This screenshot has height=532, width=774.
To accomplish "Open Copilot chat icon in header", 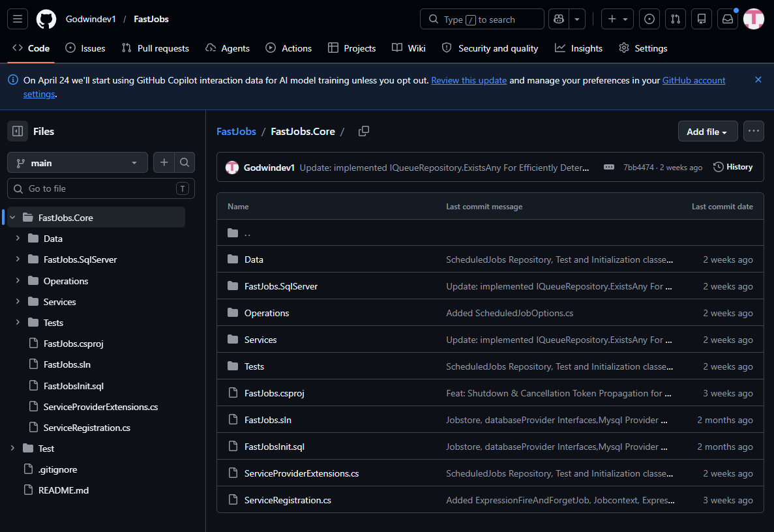I will click(558, 19).
